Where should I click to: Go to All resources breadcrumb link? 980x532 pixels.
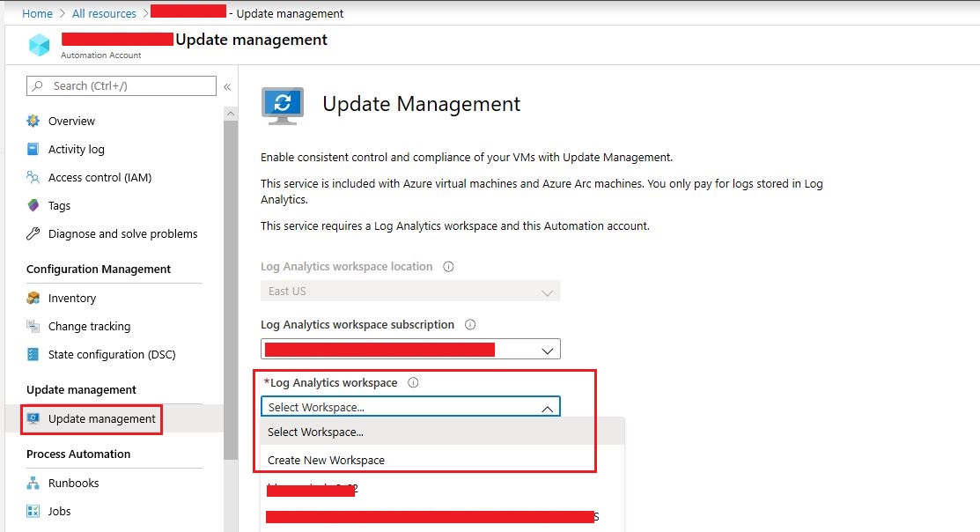pyautogui.click(x=104, y=13)
